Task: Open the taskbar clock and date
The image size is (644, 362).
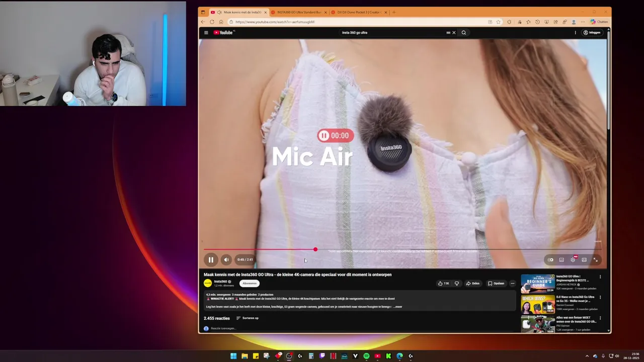Action: click(x=632, y=356)
